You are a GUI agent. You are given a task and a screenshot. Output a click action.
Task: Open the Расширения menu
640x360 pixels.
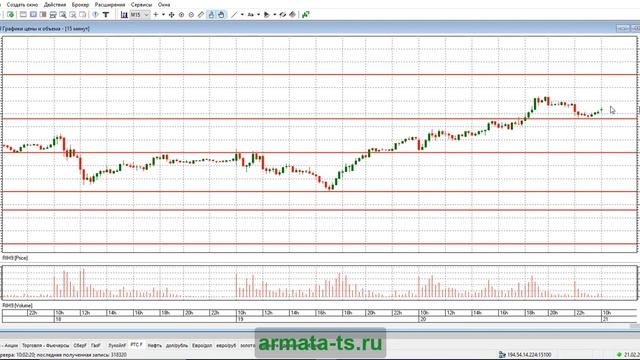(110, 4)
